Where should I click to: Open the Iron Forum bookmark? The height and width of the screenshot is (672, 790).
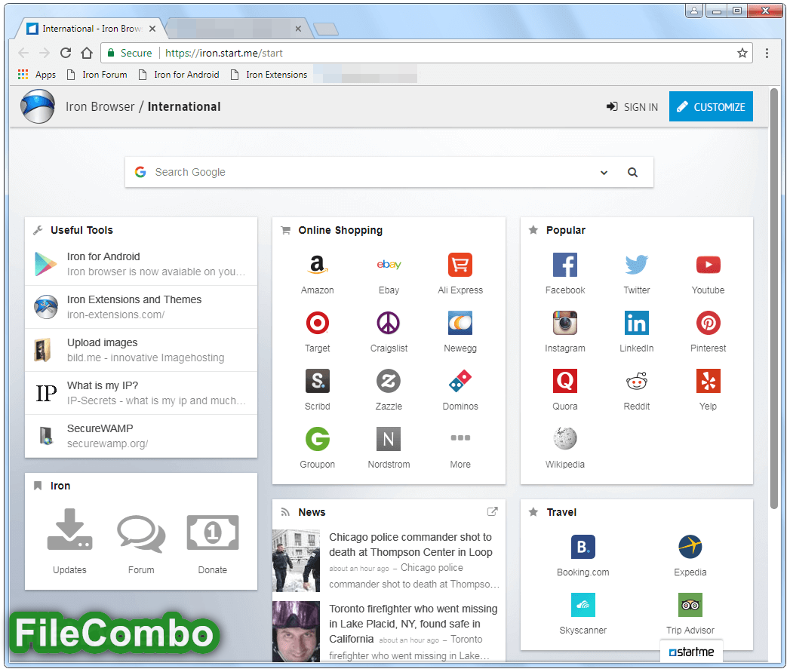pyautogui.click(x=97, y=75)
